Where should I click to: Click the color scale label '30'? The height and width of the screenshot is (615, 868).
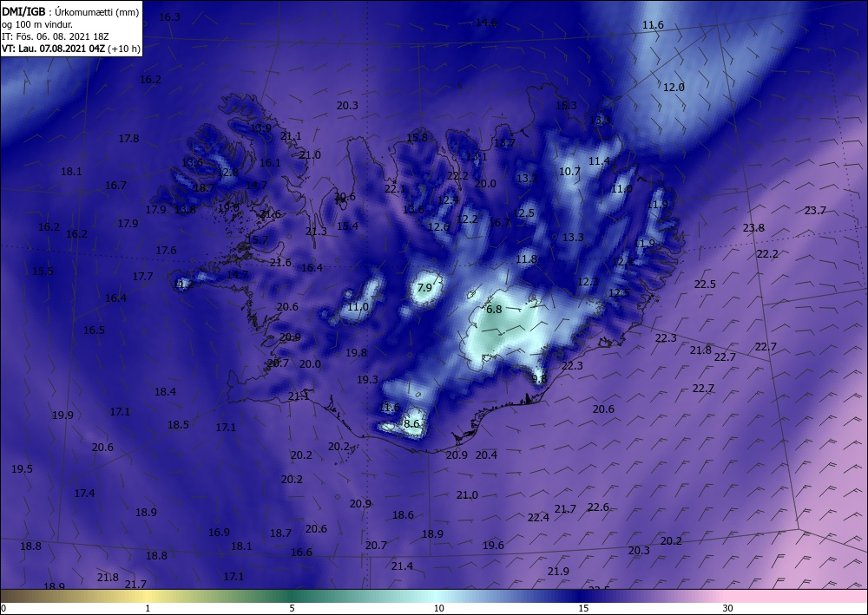click(x=727, y=608)
